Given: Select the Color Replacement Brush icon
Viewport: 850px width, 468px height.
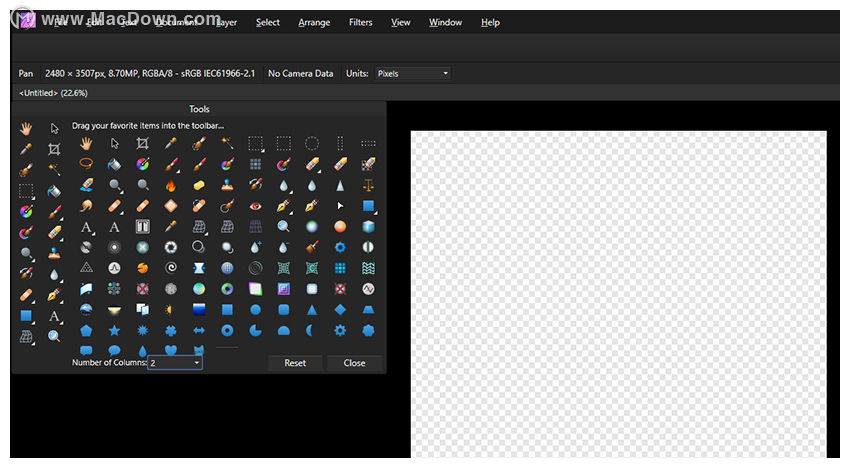Looking at the screenshot, I should pos(227,163).
